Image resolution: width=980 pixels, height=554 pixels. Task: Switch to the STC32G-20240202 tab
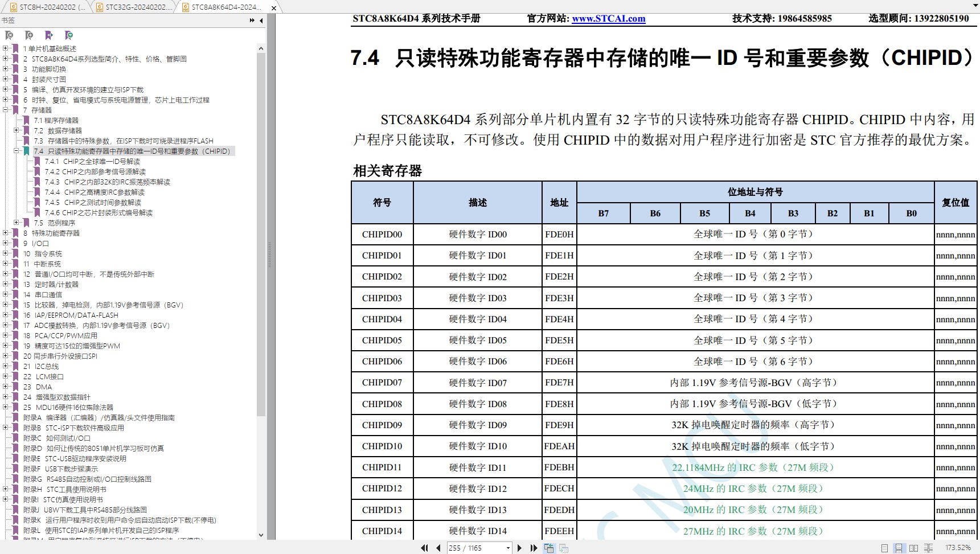(x=133, y=7)
